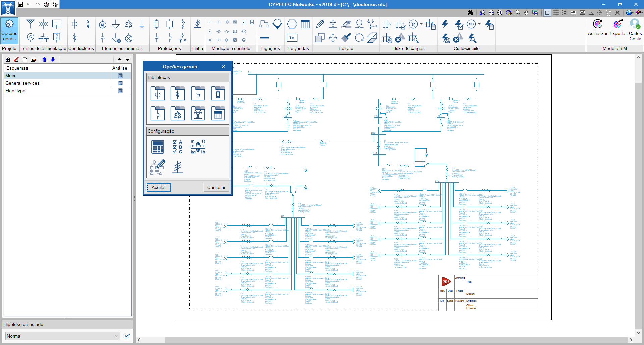The height and width of the screenshot is (345, 644).
Task: Open the fuse library in Bibliotecas
Action: [x=218, y=93]
